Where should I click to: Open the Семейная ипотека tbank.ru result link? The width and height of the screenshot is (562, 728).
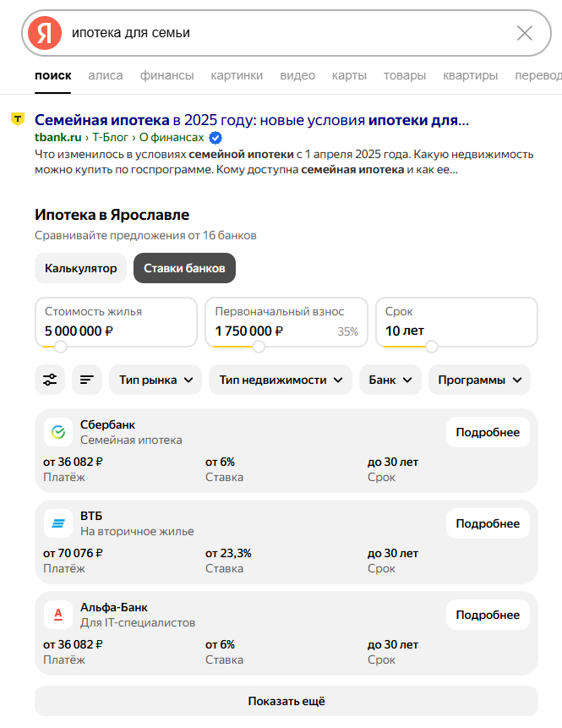tap(251, 119)
